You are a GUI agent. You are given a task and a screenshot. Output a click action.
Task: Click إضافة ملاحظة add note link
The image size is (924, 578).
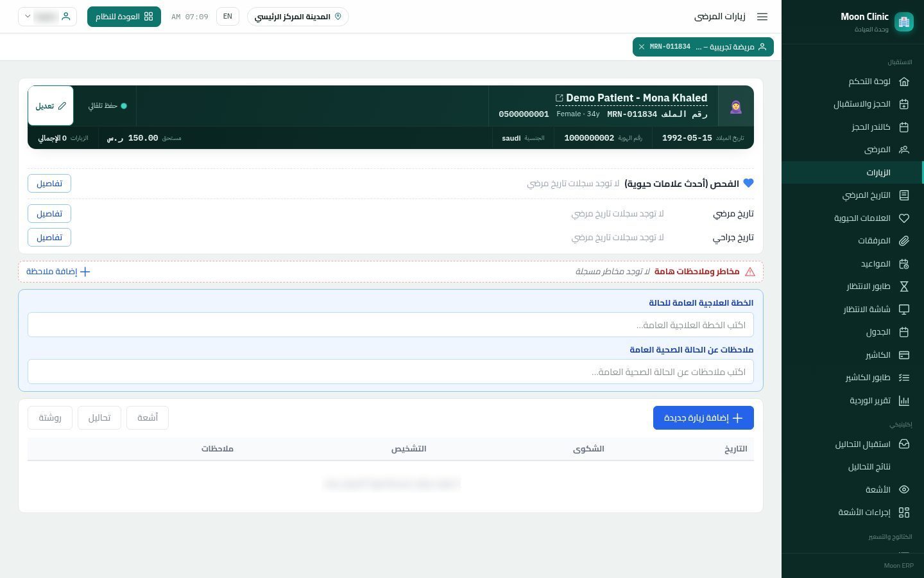(x=58, y=272)
